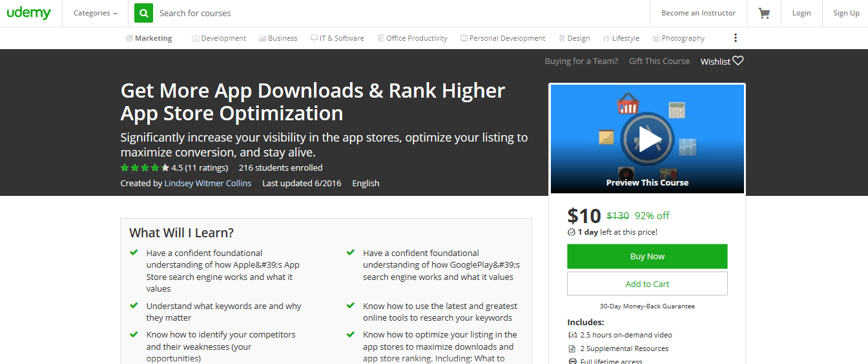Click the Buy Now button

pos(647,256)
